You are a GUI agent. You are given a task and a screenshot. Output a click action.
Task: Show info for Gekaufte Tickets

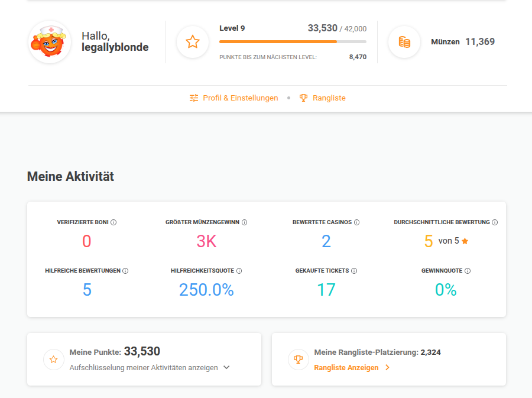[x=354, y=271]
